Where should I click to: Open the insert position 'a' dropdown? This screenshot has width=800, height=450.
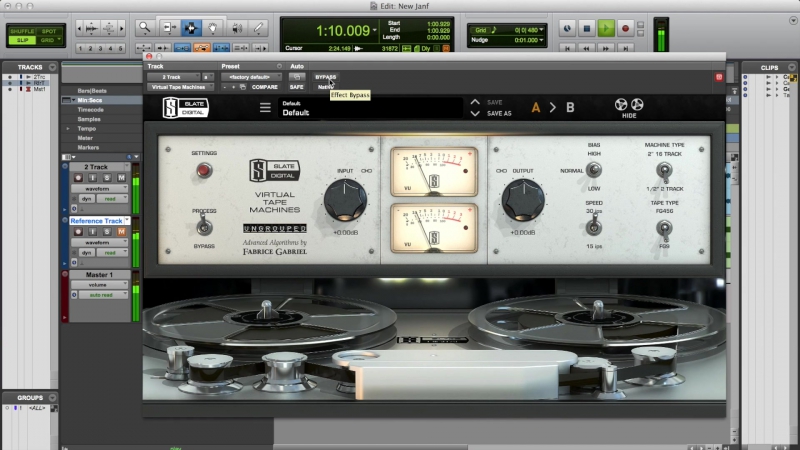[207, 77]
